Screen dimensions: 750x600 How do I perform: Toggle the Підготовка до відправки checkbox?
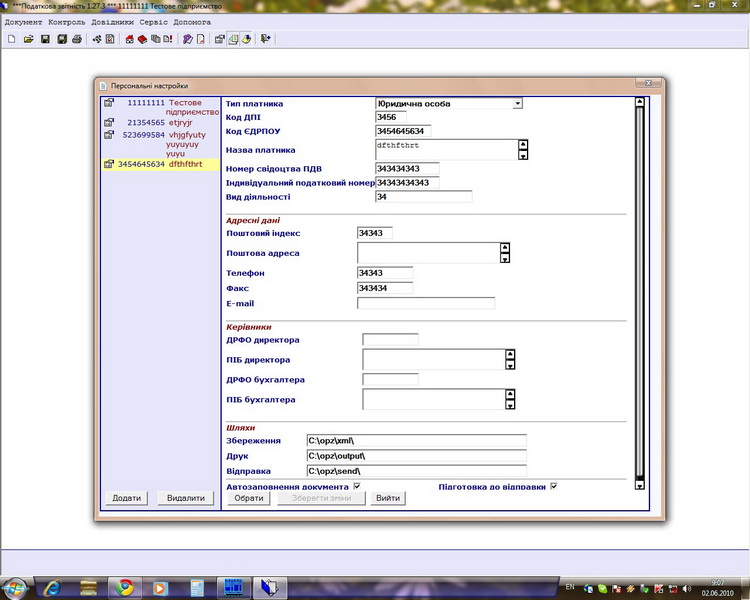coord(553,486)
